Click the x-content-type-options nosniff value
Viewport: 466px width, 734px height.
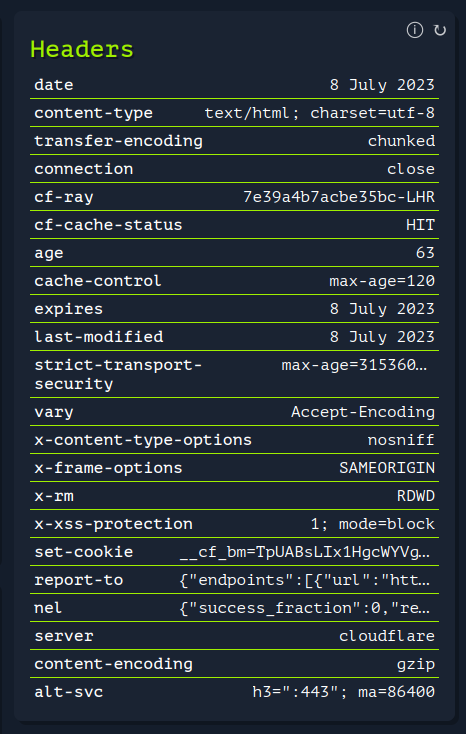[x=401, y=440]
